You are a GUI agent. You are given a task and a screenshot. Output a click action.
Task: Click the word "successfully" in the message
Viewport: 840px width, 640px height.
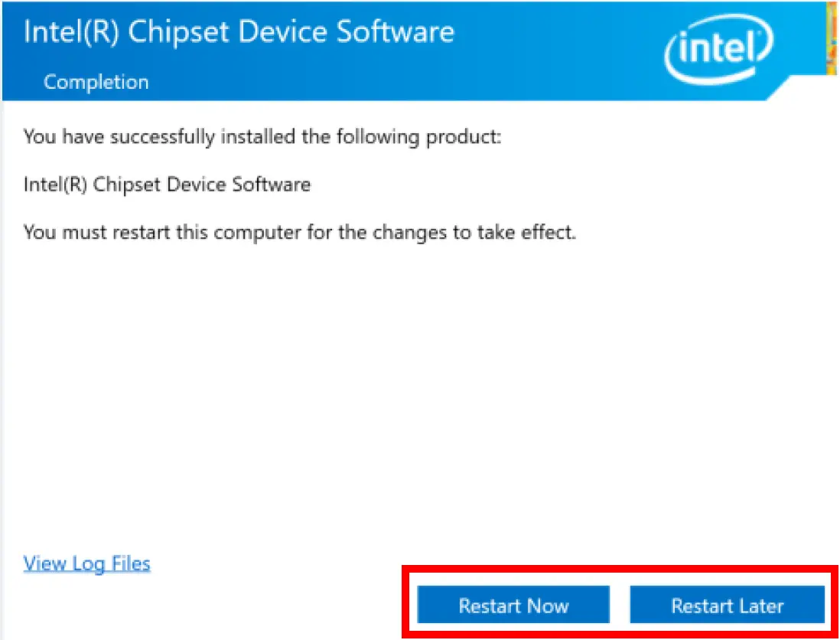[161, 138]
